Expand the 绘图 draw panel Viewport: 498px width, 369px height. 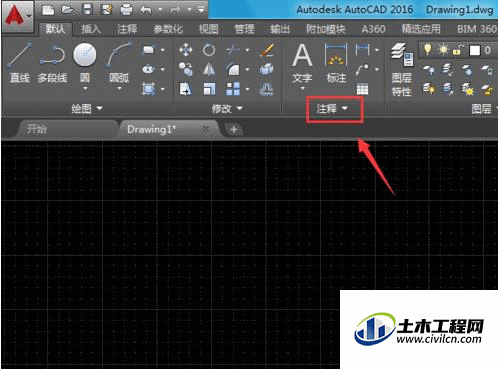point(87,108)
